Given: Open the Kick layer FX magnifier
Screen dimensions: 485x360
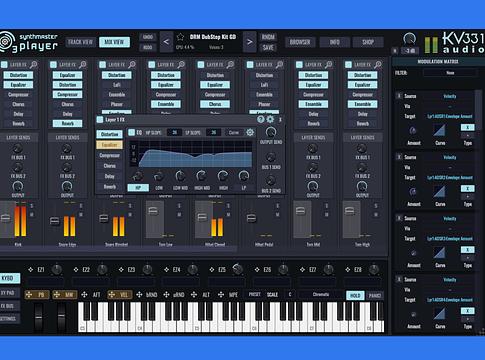Looking at the screenshot, I should (x=33, y=64).
